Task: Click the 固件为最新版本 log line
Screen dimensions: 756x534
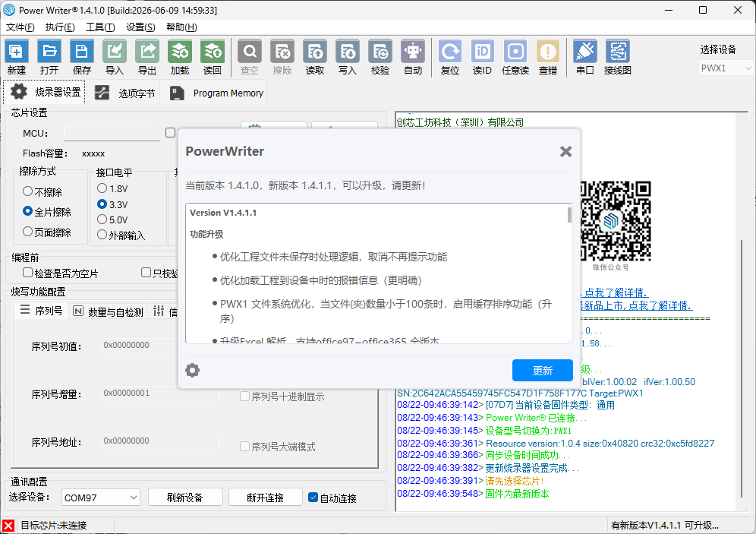Action: click(x=517, y=494)
